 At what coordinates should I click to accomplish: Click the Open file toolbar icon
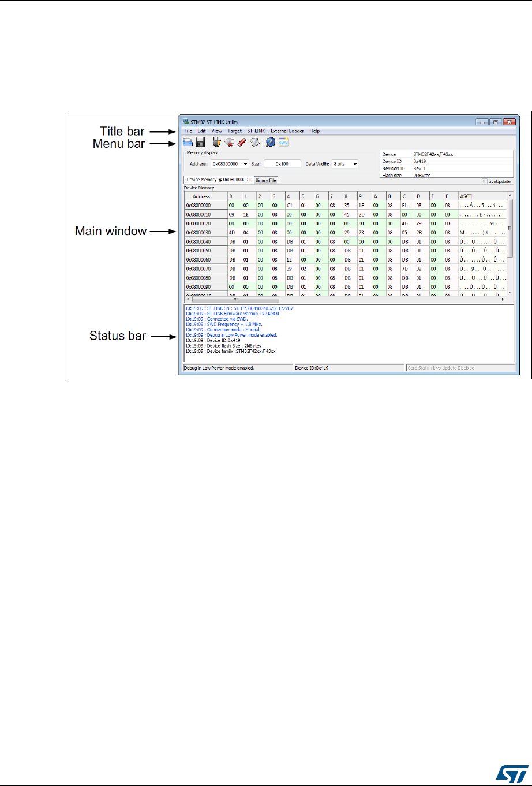click(x=188, y=141)
